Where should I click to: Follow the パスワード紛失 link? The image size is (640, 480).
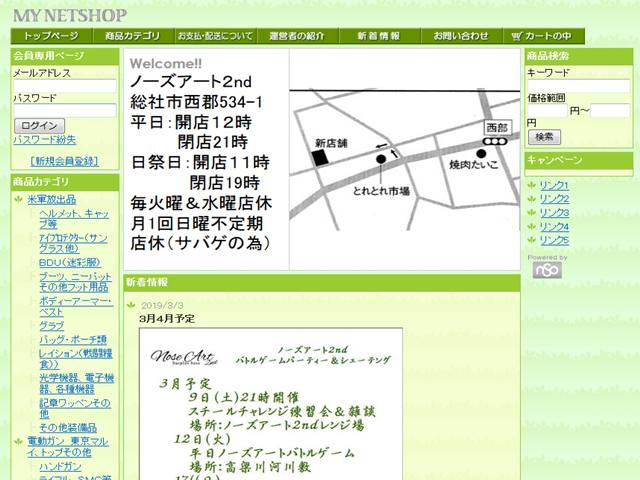pyautogui.click(x=44, y=140)
